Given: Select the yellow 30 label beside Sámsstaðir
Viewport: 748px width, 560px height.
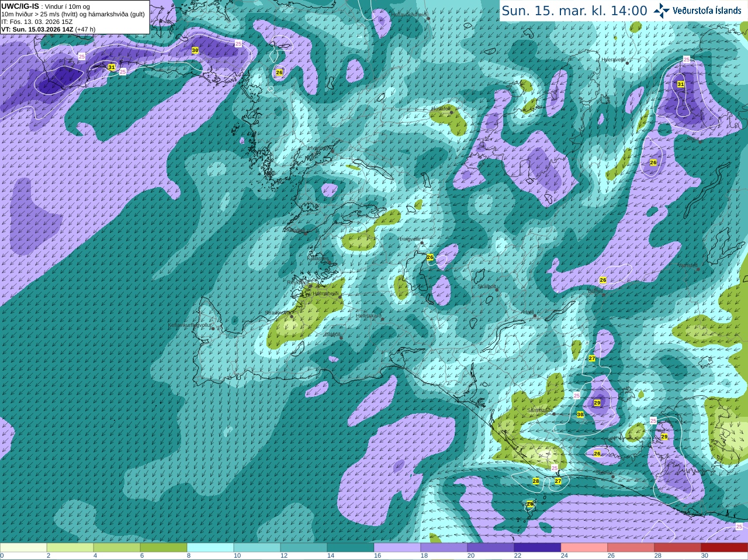Looking at the screenshot, I should pos(580,414).
